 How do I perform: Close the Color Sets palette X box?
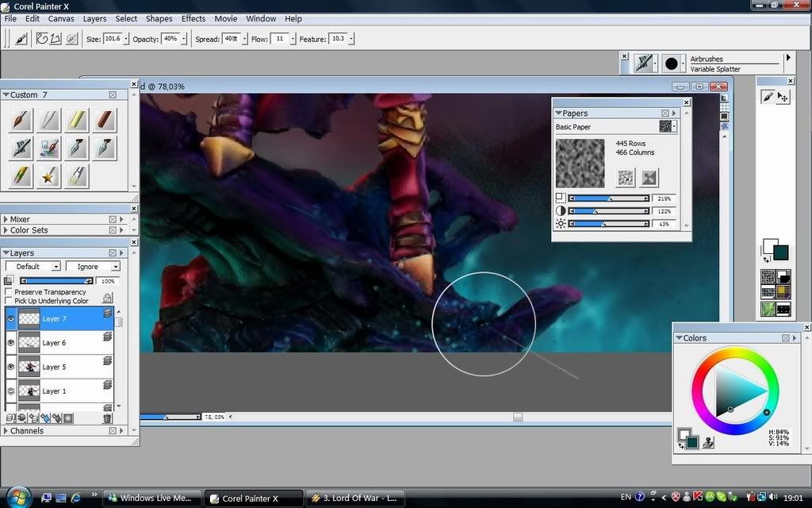click(113, 230)
